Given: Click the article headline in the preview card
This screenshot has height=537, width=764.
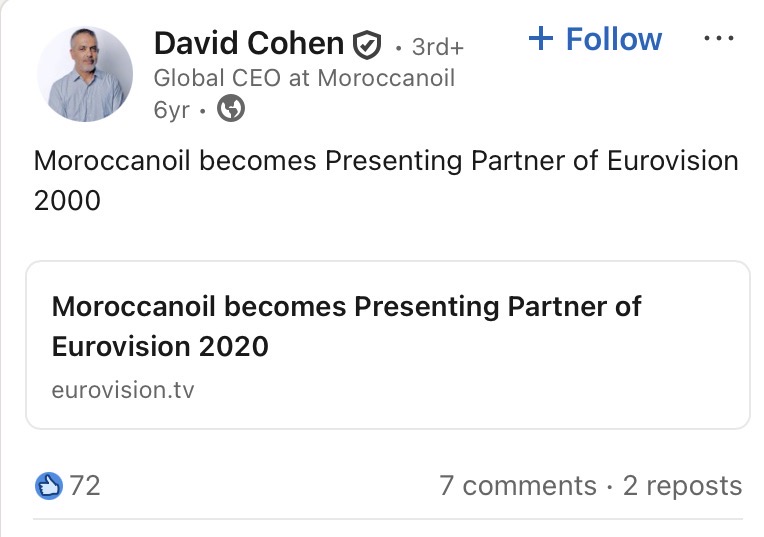Looking at the screenshot, I should [x=346, y=326].
